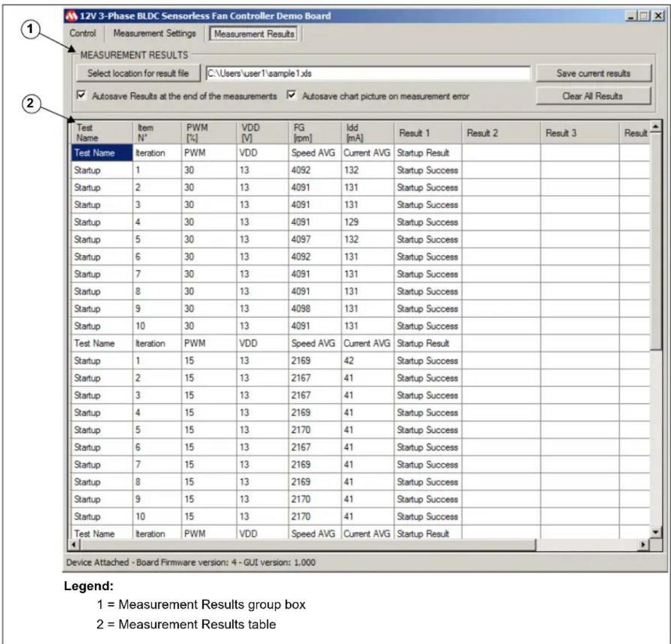Close the demo board window
This screenshot has height=644, width=671.
(x=658, y=16)
